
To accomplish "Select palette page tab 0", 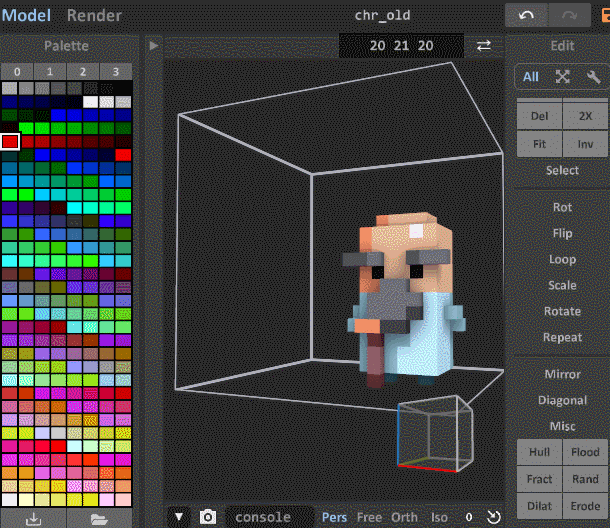I will point(17,72).
